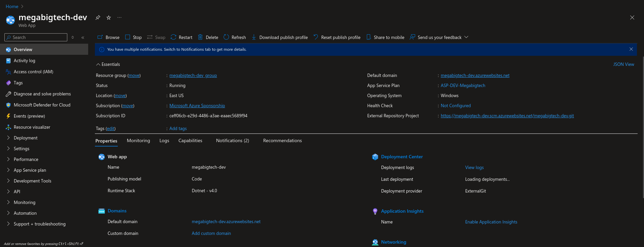Select Overview in sidebar
Screen dimensions: 644x247
[44, 49]
